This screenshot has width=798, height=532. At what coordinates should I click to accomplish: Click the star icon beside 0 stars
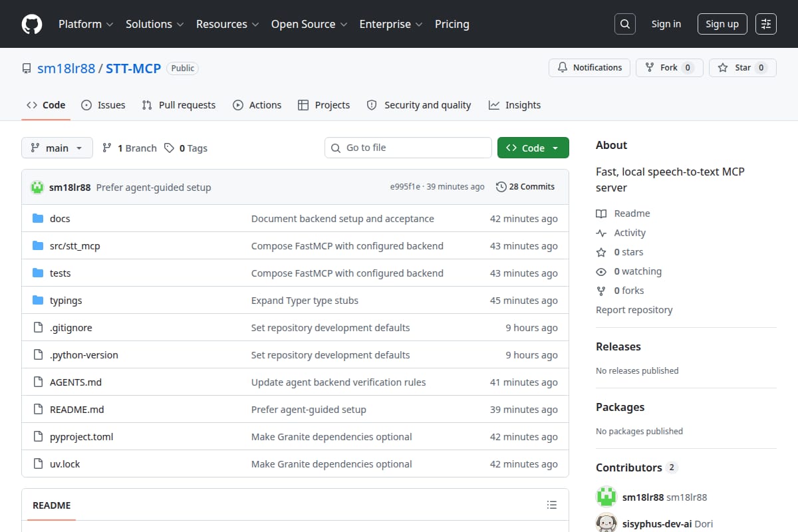tap(601, 252)
